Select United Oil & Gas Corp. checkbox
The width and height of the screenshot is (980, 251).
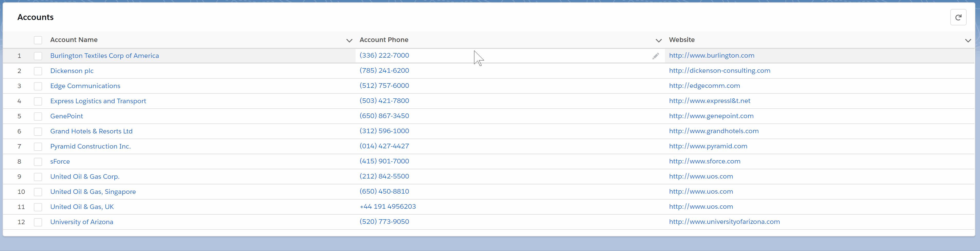pyautogui.click(x=38, y=177)
